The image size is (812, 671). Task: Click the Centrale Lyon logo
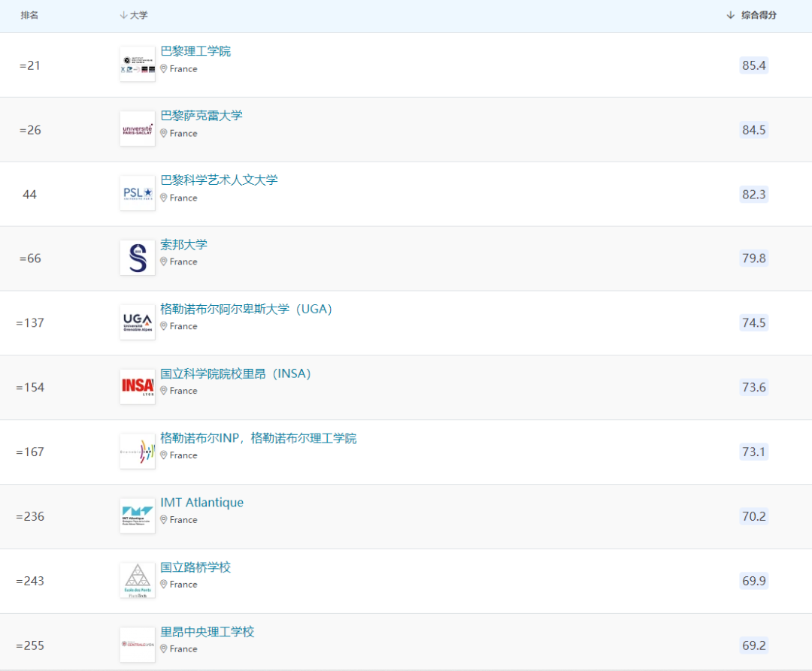tap(138, 645)
